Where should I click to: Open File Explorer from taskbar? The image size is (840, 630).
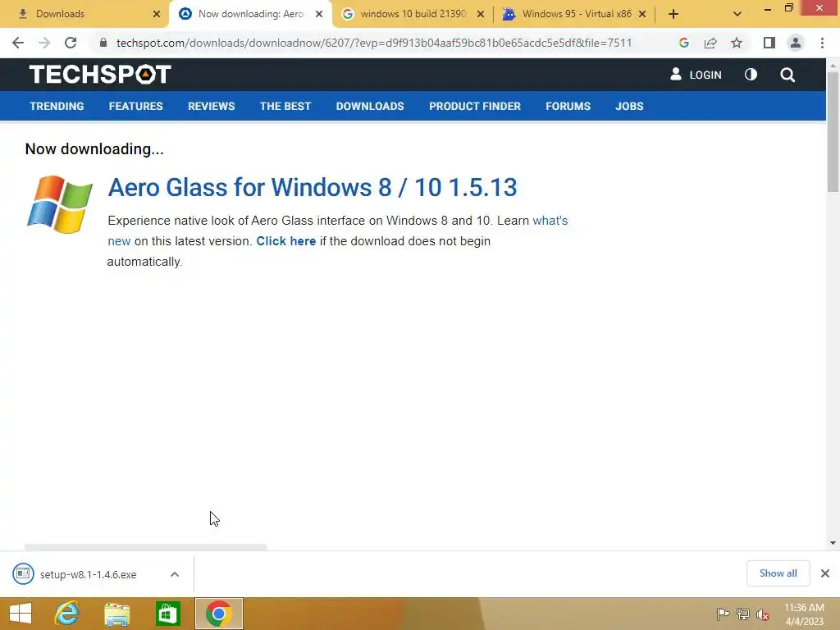tap(116, 614)
